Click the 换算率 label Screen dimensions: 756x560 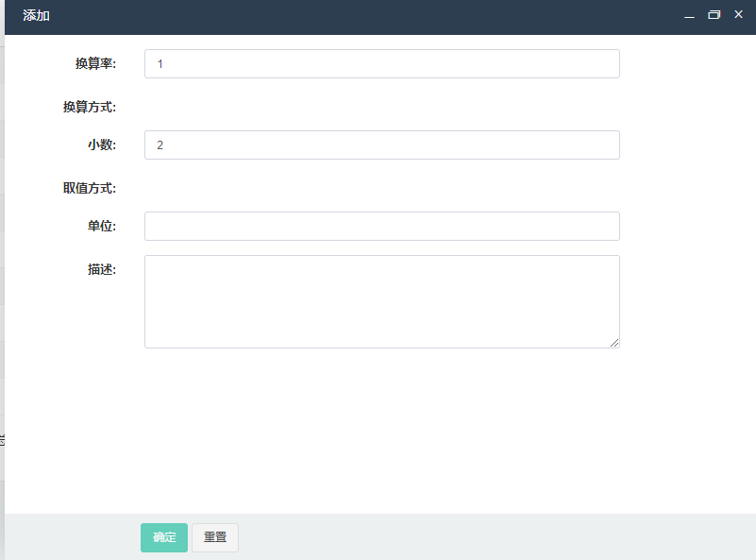[x=95, y=63]
